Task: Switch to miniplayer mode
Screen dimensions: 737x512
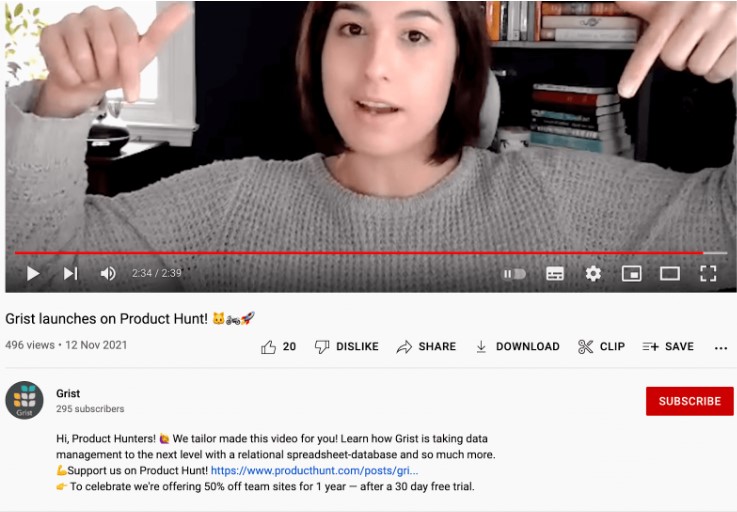Action: (x=631, y=273)
